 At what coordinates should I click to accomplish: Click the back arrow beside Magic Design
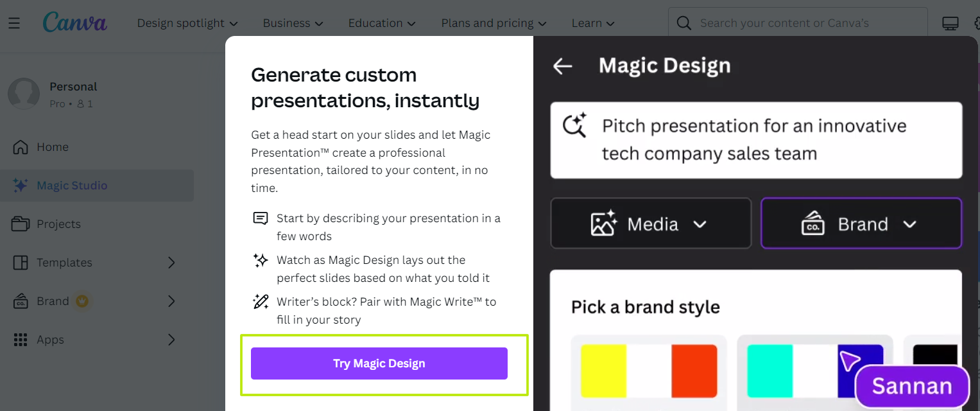pyautogui.click(x=563, y=66)
